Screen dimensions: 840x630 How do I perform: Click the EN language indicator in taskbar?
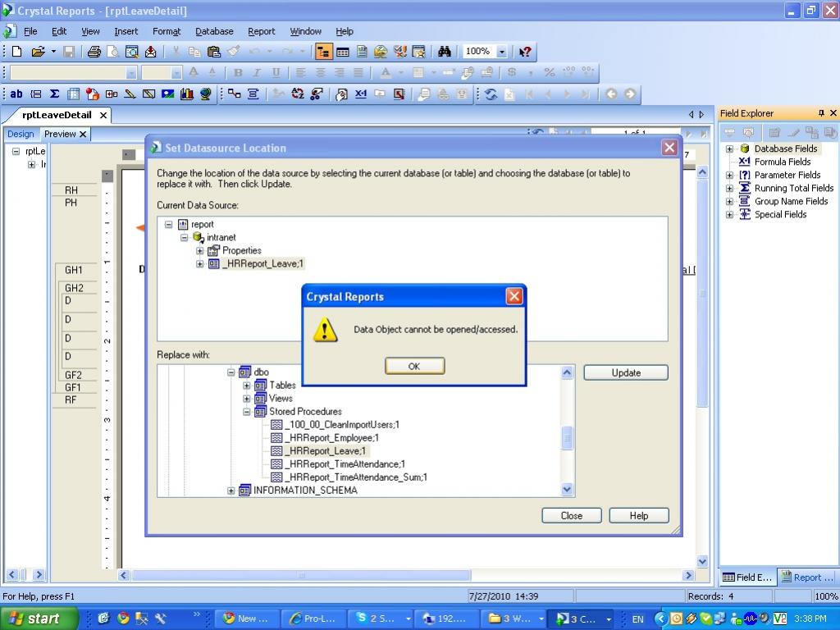pos(637,619)
